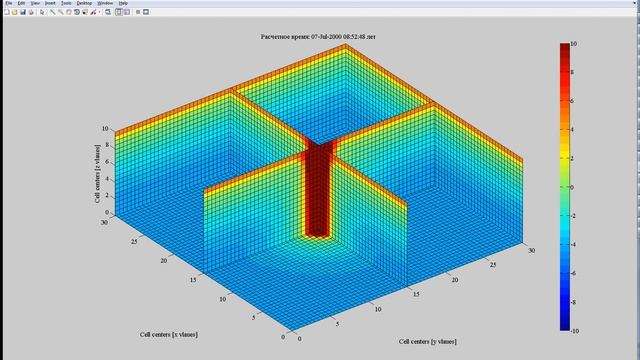This screenshot has height=360, width=640.
Task: Click the colorbar tick label 10
Action: point(573,44)
